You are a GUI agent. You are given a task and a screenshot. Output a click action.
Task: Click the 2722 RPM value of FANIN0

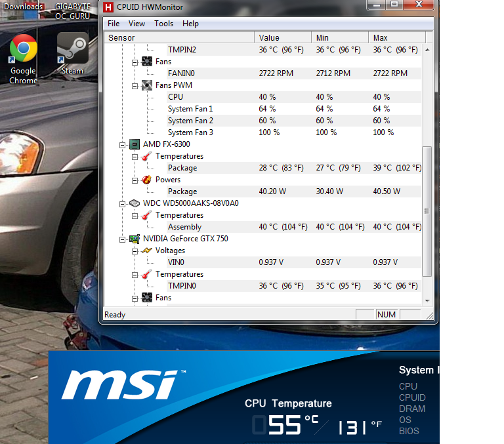click(x=276, y=73)
